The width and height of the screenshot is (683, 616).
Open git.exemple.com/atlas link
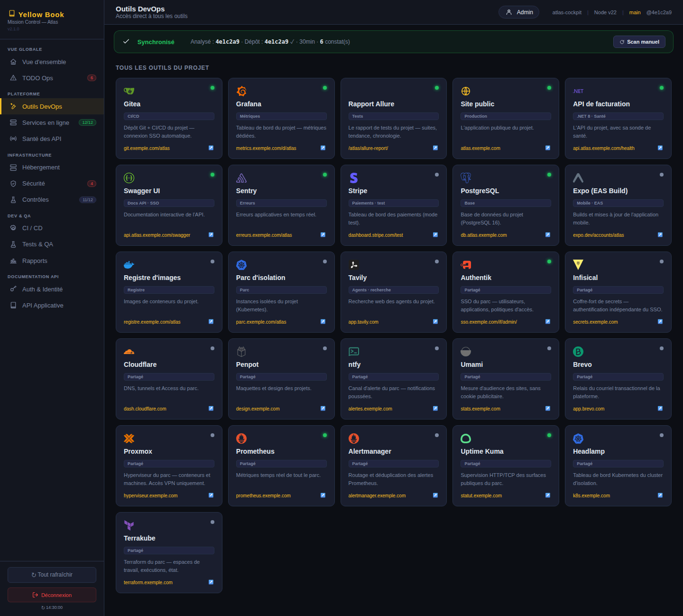tap(147, 148)
